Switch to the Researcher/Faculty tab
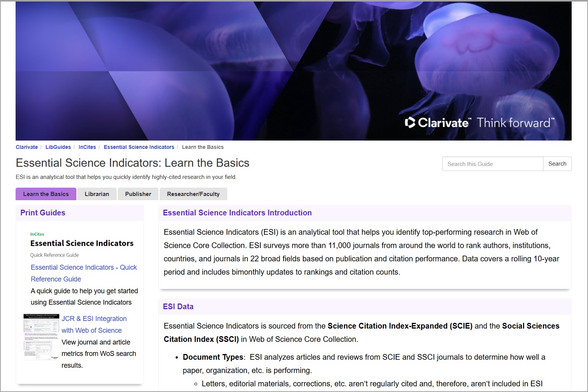Viewport: 588px width, 392px height. pyautogui.click(x=193, y=194)
